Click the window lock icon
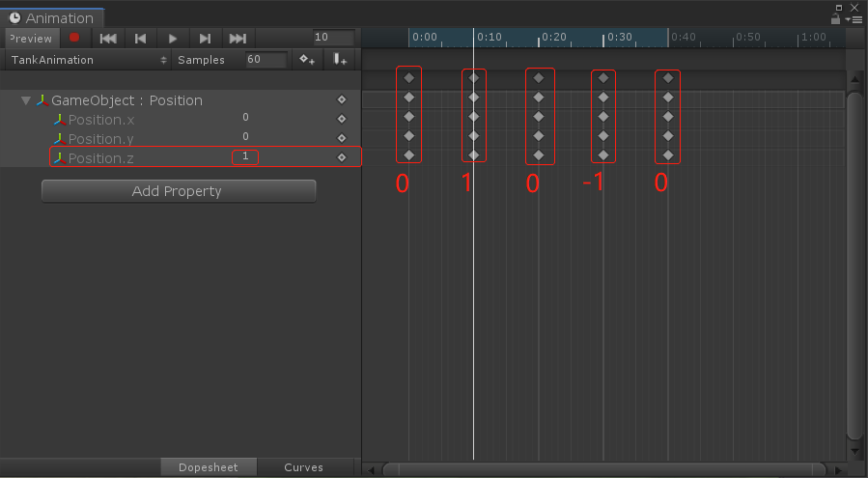This screenshot has height=478, width=868. tap(836, 19)
